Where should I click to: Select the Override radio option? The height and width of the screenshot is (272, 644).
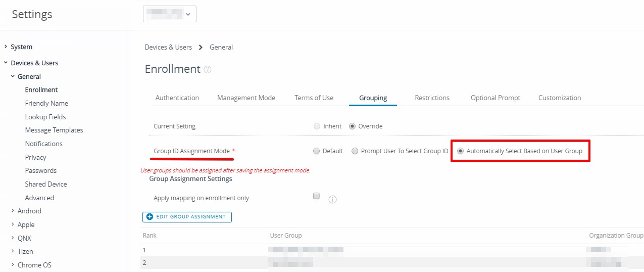point(352,126)
